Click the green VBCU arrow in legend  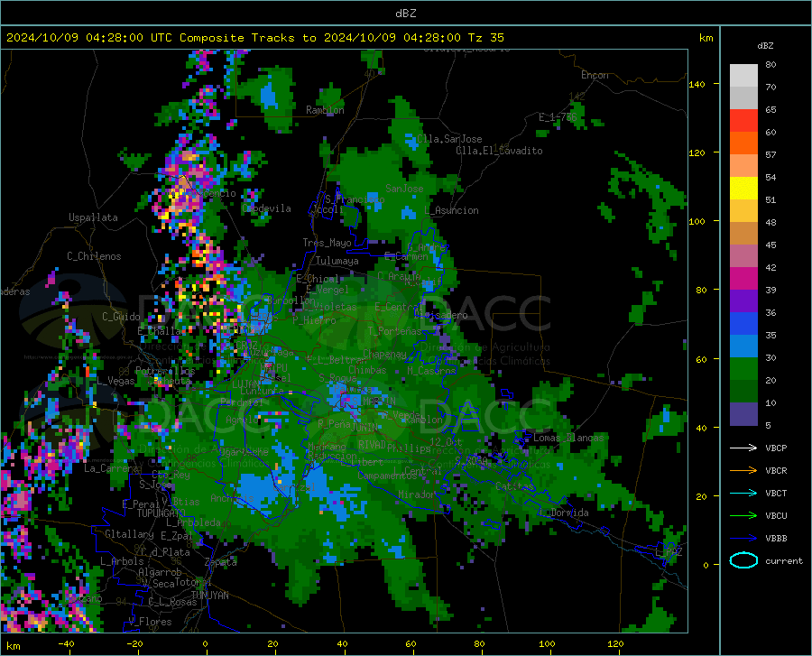click(x=743, y=515)
